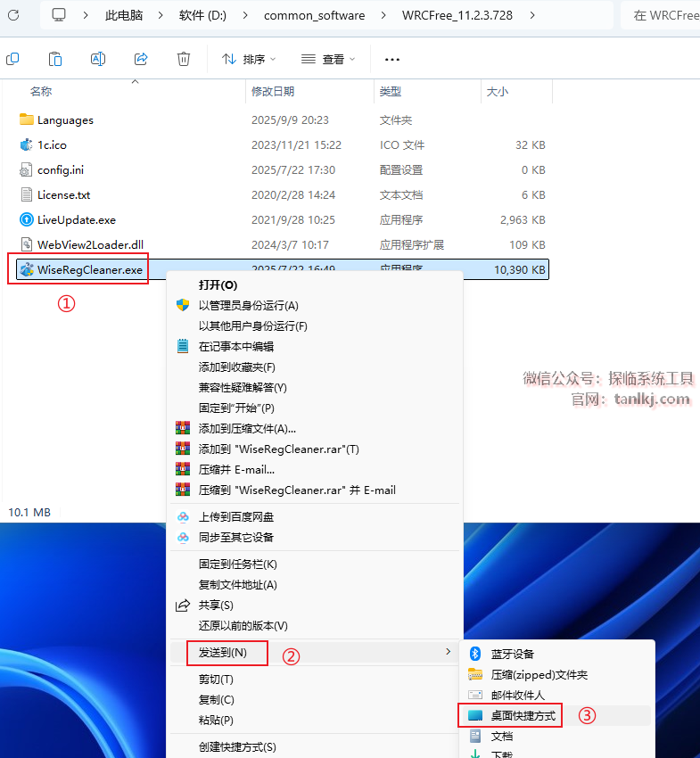
Task: Go to common_software in address path
Action: tap(314, 15)
